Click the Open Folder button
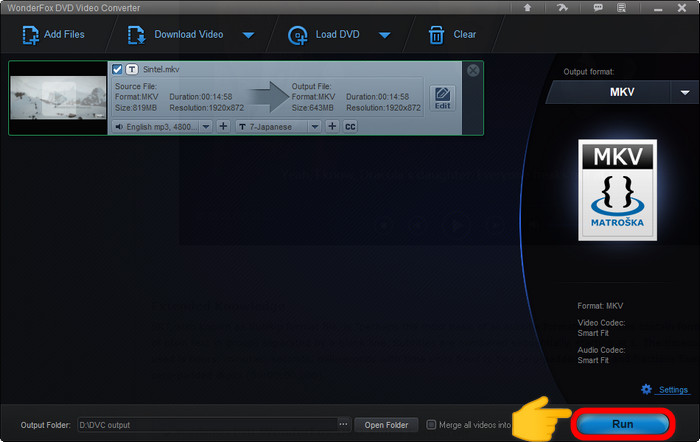This screenshot has height=442, width=700. (386, 425)
